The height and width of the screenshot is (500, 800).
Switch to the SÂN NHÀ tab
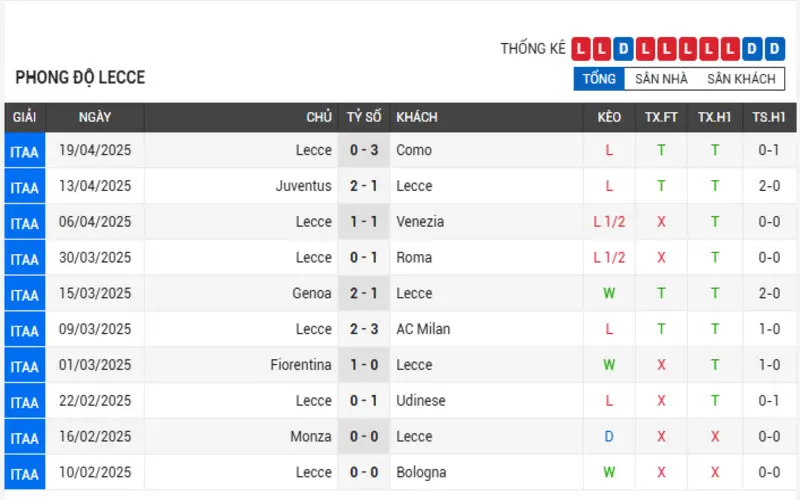tap(661, 79)
